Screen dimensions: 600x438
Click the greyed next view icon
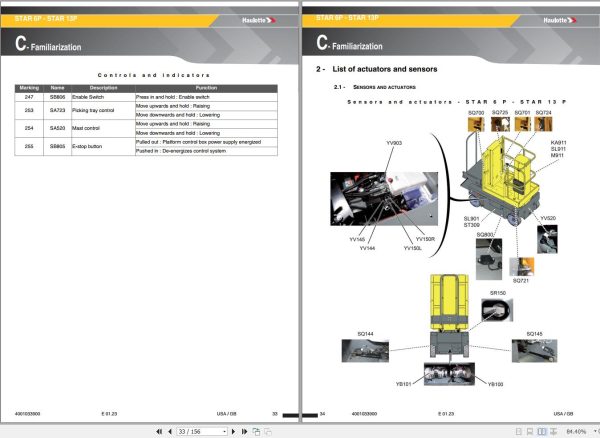268,431
